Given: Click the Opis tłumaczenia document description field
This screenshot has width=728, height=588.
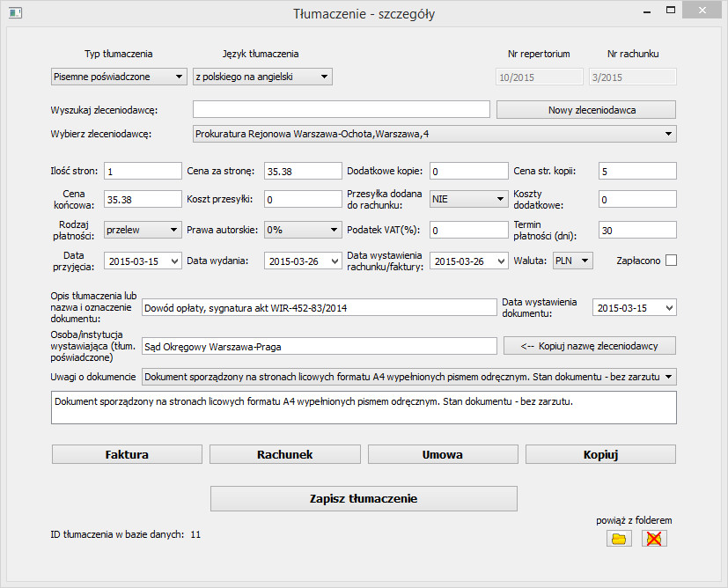Looking at the screenshot, I should pyautogui.click(x=319, y=308).
